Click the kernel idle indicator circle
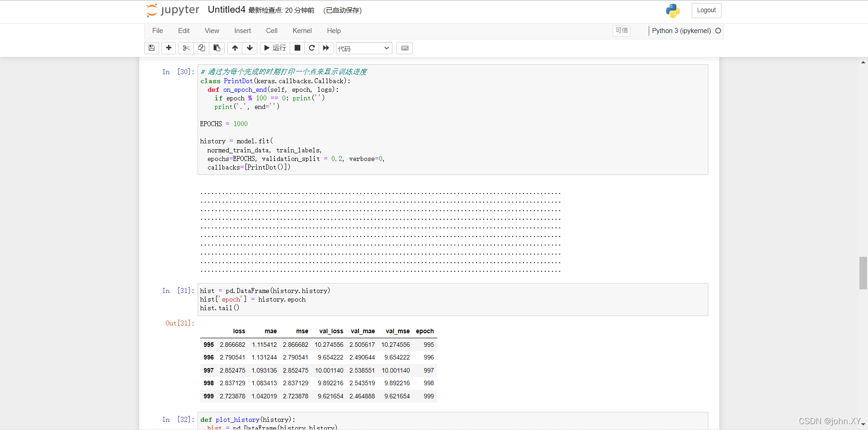The height and width of the screenshot is (430, 868). coord(718,31)
